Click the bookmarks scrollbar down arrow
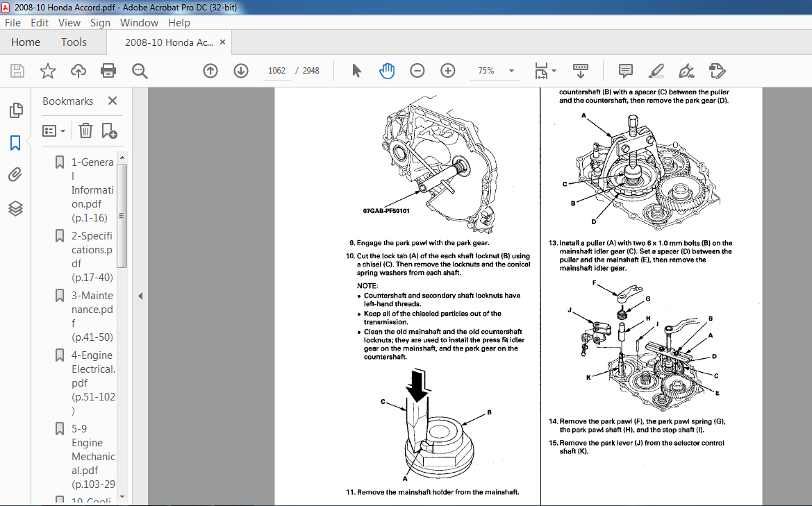812x506 pixels. pos(122,497)
